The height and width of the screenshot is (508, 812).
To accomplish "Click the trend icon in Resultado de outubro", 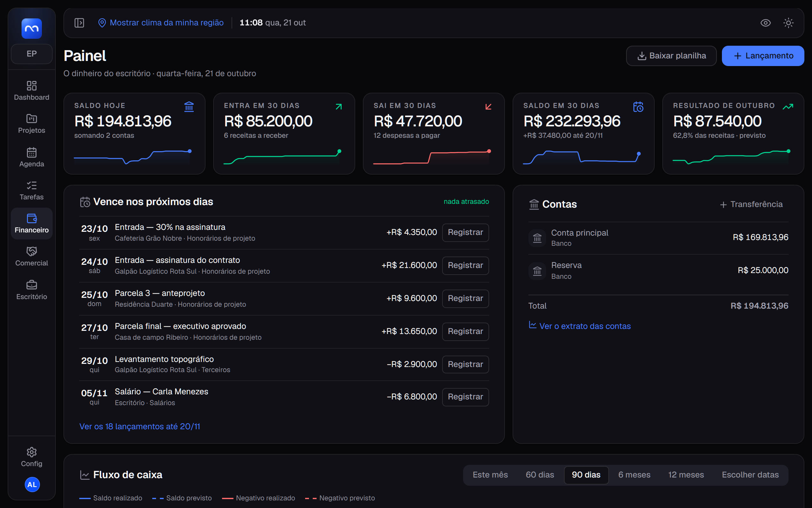I will (x=788, y=106).
